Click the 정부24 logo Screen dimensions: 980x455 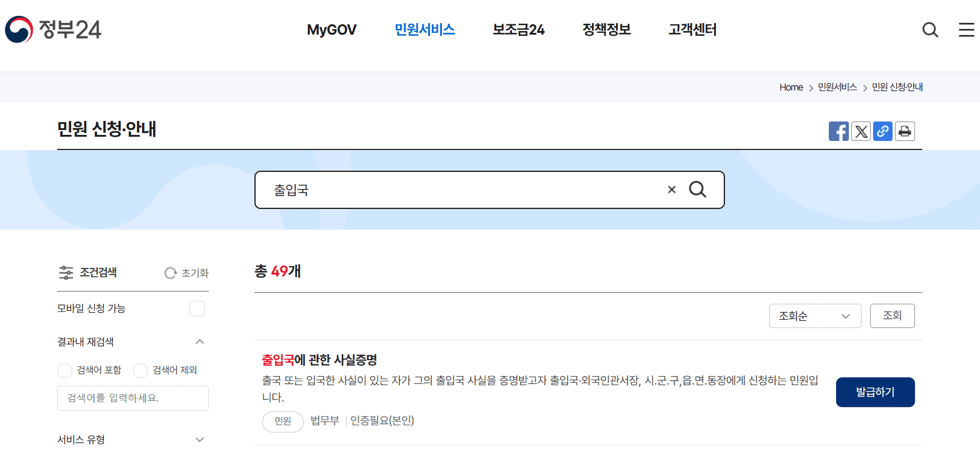pyautogui.click(x=53, y=29)
